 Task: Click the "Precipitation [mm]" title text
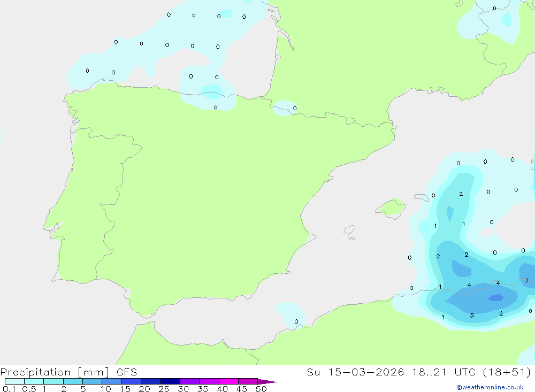pyautogui.click(x=55, y=372)
